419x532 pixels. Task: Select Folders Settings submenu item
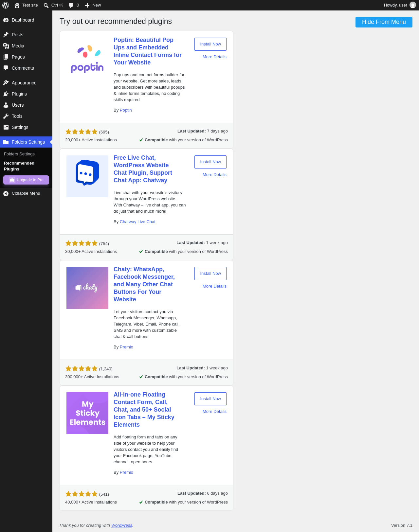tap(19, 154)
